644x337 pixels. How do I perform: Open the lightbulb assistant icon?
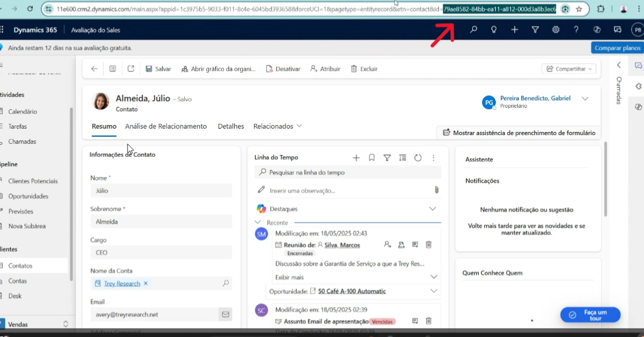coord(494,30)
